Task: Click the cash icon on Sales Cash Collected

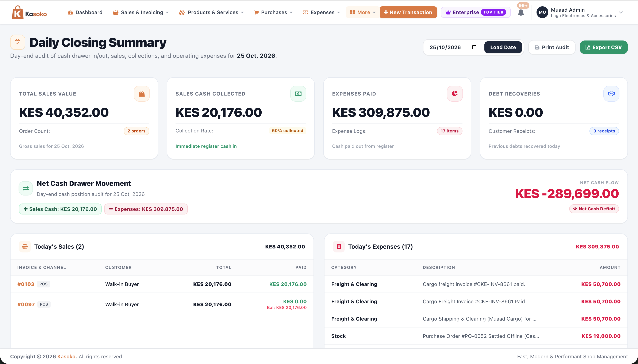Action: click(x=298, y=94)
